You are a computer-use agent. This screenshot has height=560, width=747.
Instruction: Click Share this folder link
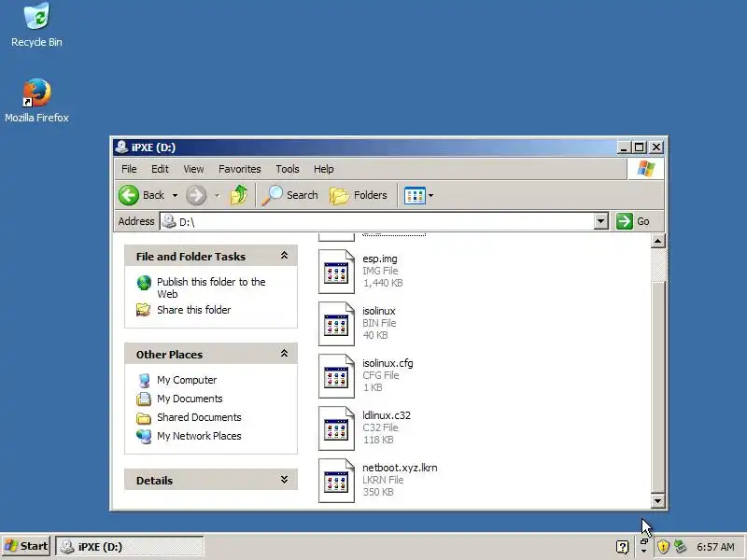pos(194,310)
